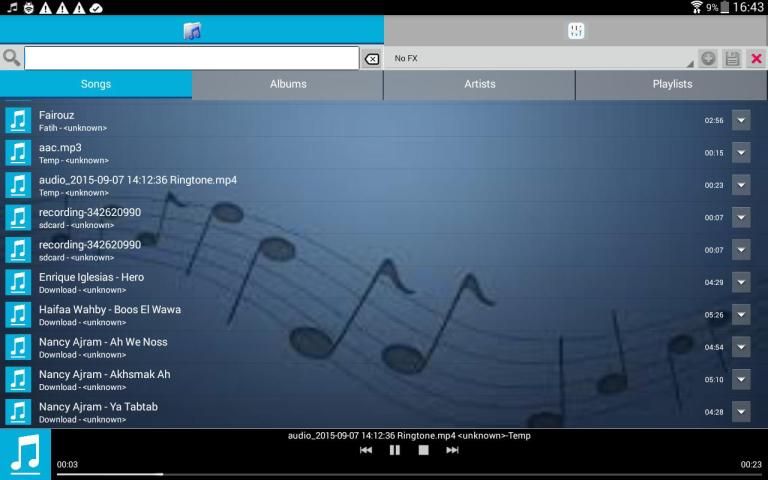
Task: Skip to the next track
Action: point(452,450)
